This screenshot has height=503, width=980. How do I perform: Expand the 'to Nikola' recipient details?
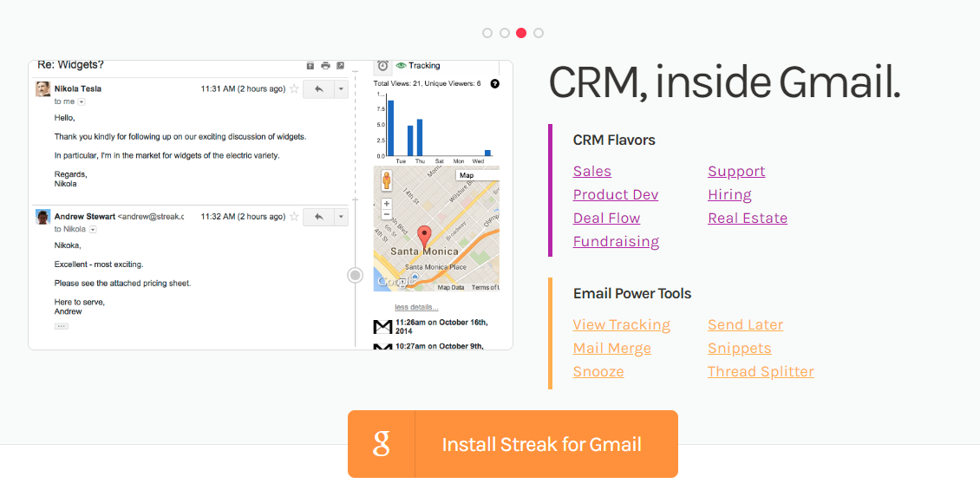point(93,230)
